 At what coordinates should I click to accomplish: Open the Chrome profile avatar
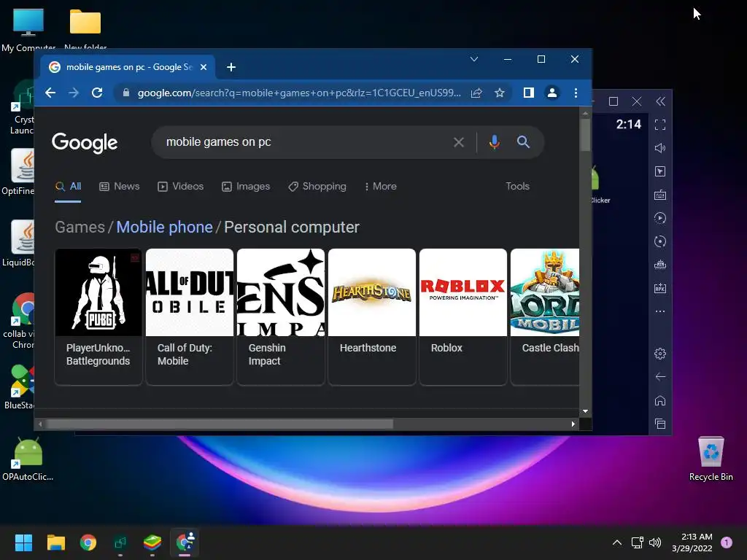552,93
